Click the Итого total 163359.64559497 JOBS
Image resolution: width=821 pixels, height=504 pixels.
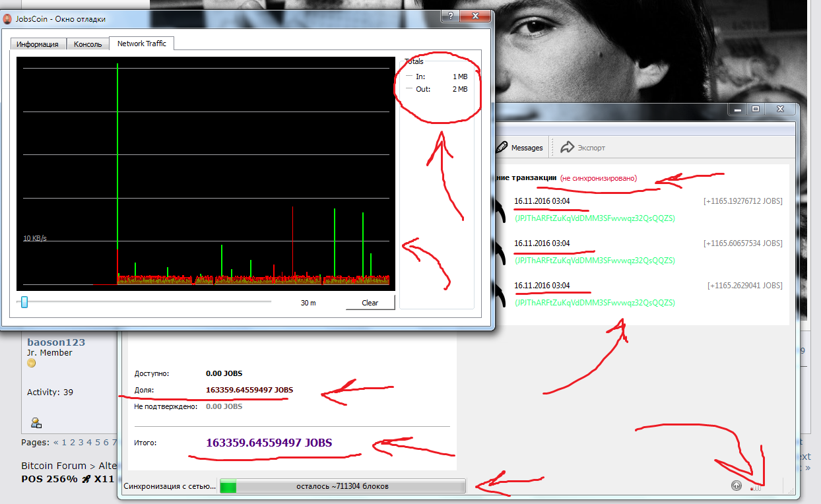point(269,443)
